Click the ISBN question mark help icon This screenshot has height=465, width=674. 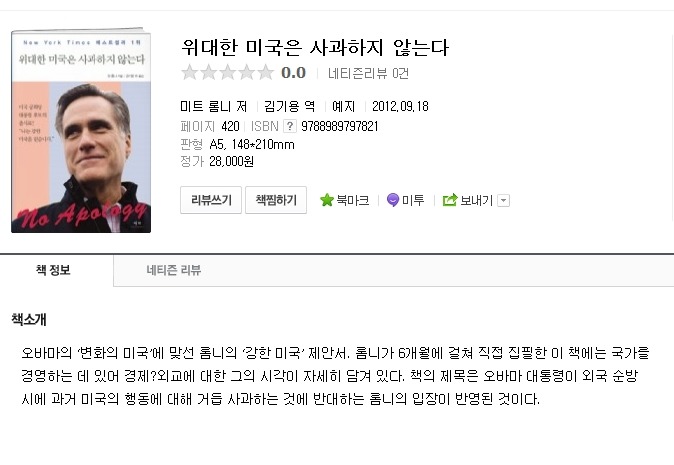(x=290, y=126)
